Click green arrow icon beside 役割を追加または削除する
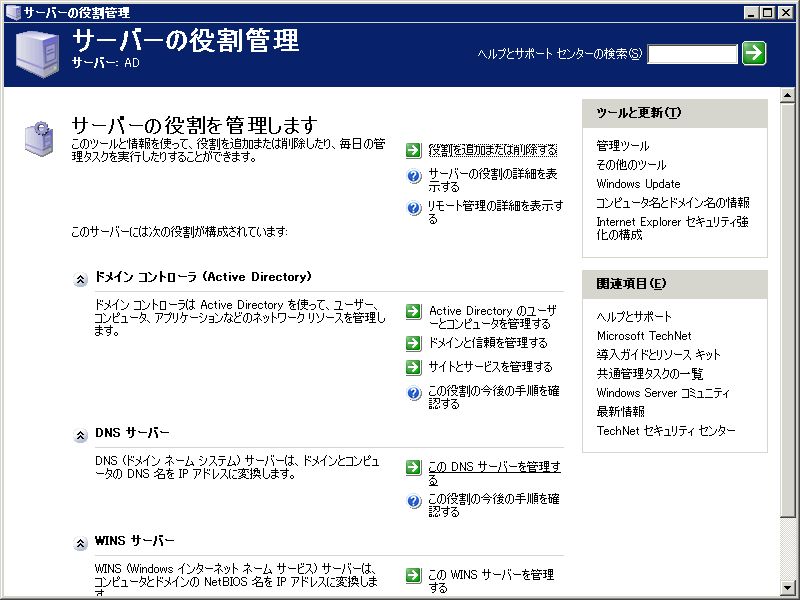The width and height of the screenshot is (800, 600). click(x=413, y=150)
